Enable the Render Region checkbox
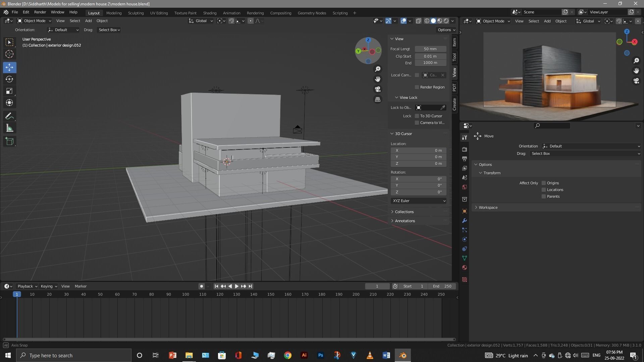 417,87
